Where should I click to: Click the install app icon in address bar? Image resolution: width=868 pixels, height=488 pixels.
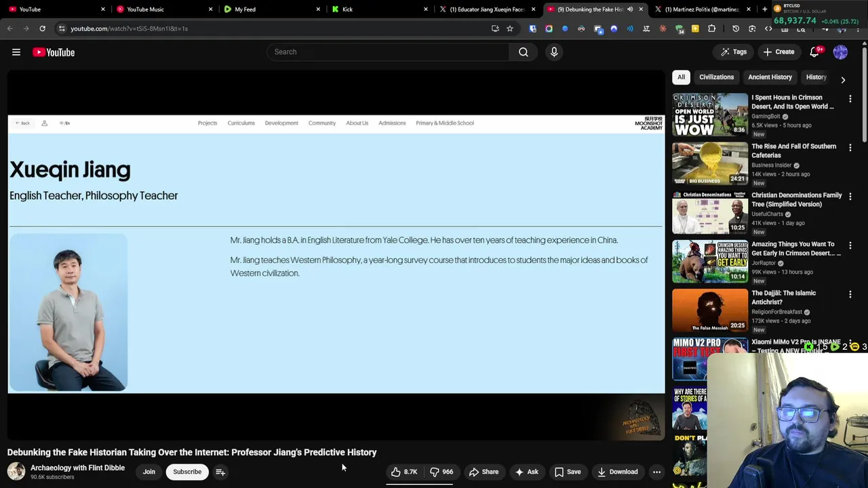point(495,28)
